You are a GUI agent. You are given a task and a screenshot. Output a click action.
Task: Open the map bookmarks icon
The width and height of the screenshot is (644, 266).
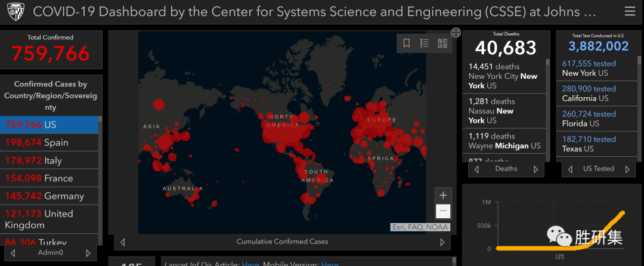point(407,43)
